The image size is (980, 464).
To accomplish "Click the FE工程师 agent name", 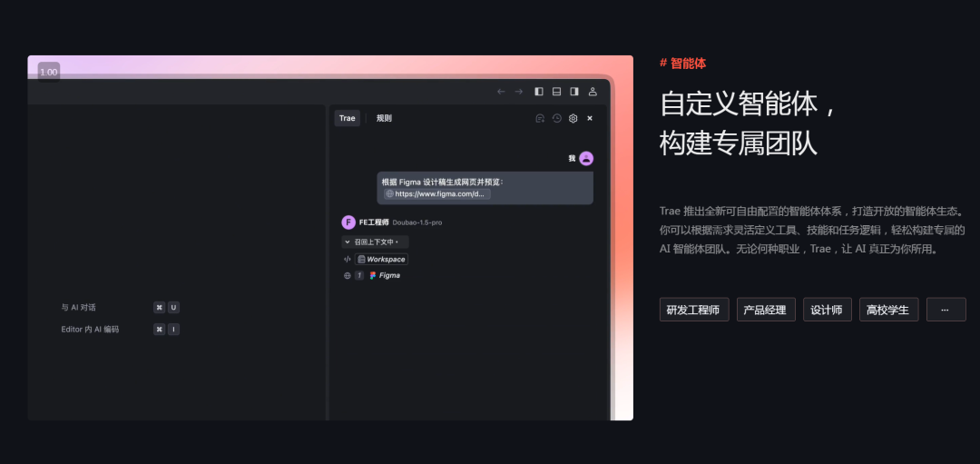I will coord(374,222).
